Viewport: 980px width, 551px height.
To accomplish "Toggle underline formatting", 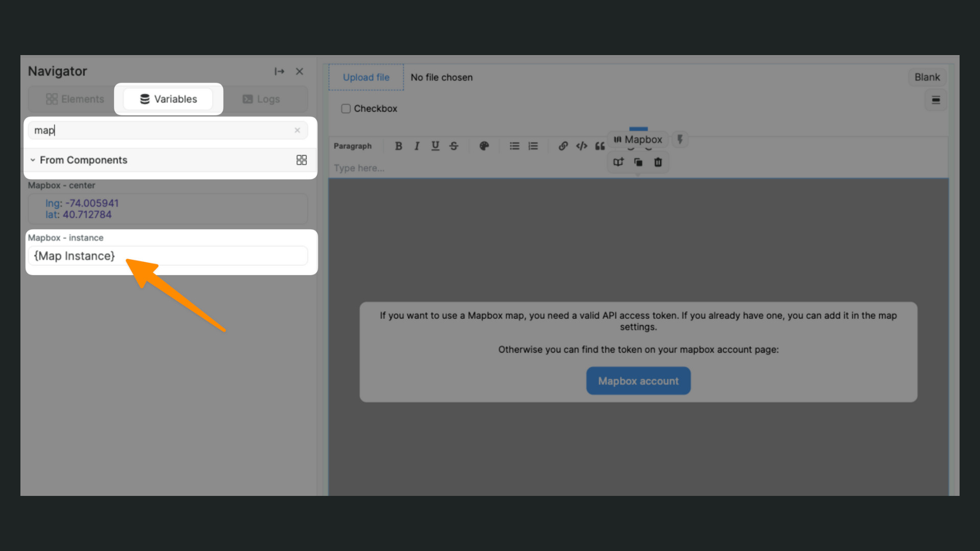I will click(435, 146).
